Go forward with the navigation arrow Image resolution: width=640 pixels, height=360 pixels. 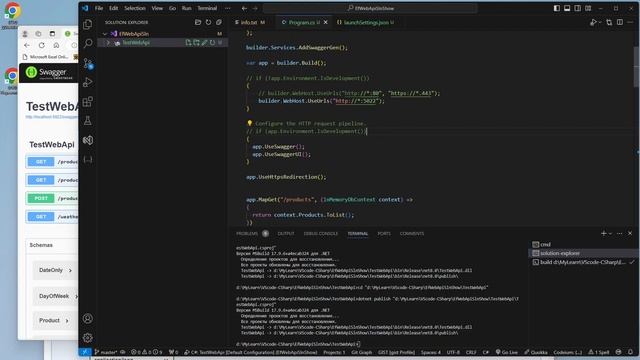coord(255,8)
